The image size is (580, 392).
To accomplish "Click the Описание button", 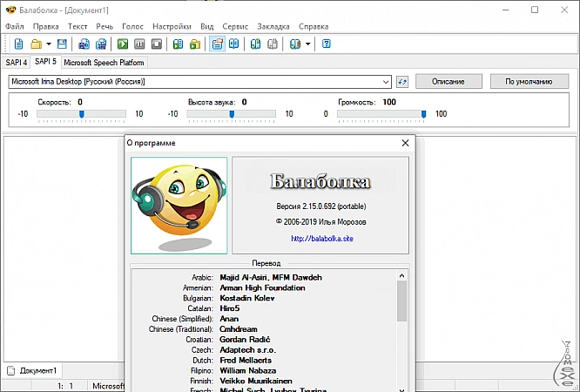I will pyautogui.click(x=447, y=82).
